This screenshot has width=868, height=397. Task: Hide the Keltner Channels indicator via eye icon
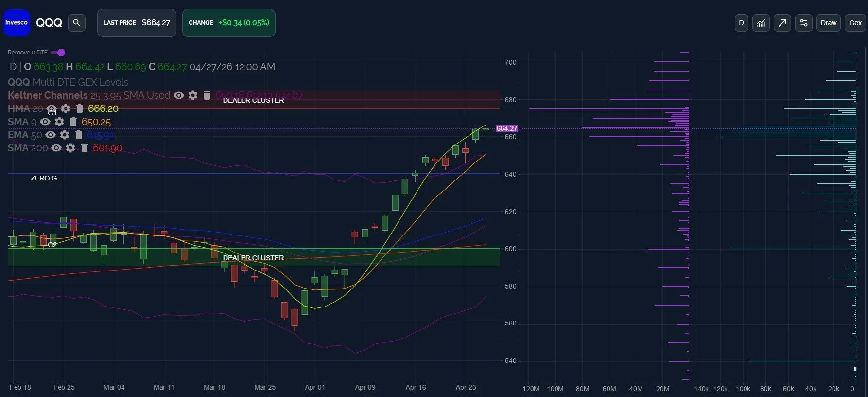(x=179, y=95)
